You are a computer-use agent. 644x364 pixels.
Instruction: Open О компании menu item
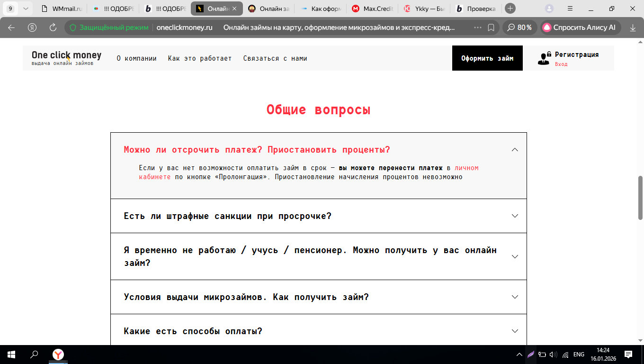(x=136, y=58)
